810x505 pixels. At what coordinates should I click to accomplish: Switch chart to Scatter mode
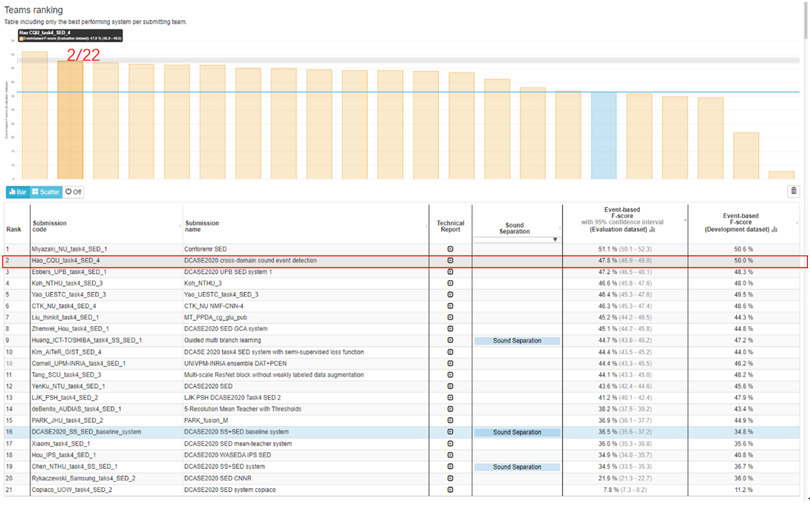[45, 192]
